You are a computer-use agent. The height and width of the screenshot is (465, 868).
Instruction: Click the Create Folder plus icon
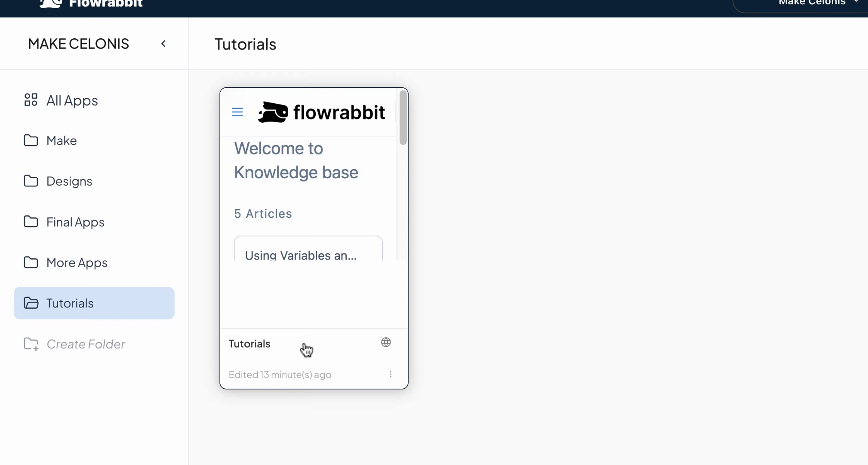click(31, 344)
